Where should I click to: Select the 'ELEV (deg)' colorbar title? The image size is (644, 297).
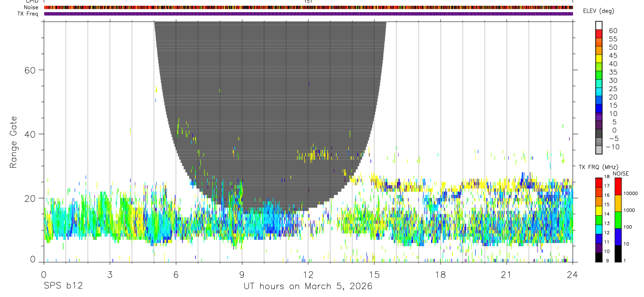[599, 11]
